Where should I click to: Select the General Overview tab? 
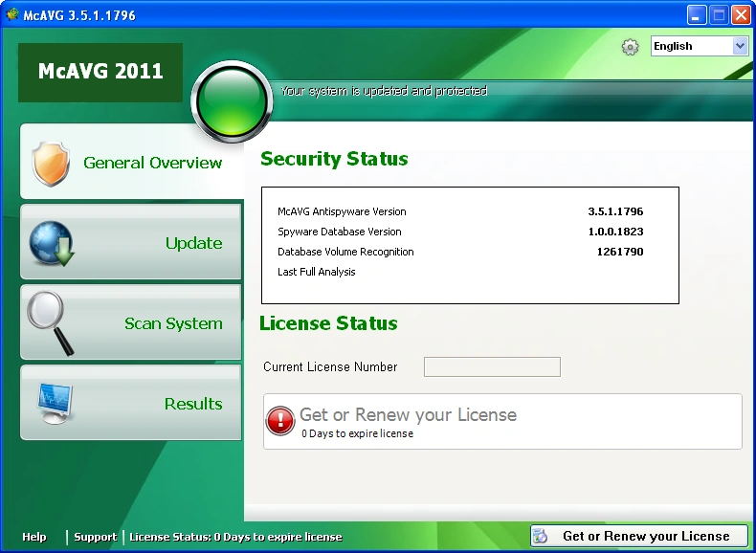131,162
